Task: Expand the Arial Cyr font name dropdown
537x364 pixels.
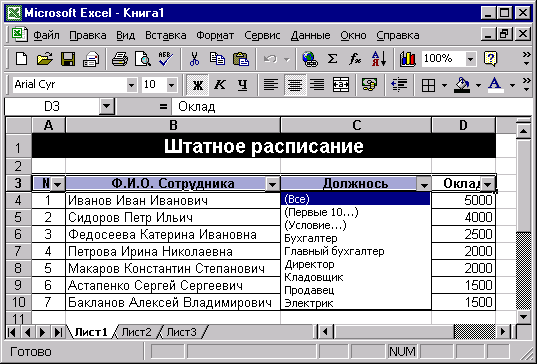Action: click(x=132, y=85)
